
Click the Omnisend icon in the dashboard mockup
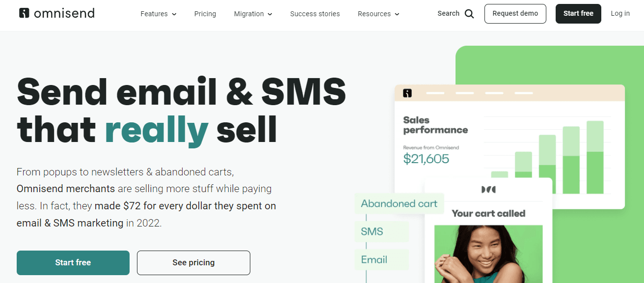(407, 93)
